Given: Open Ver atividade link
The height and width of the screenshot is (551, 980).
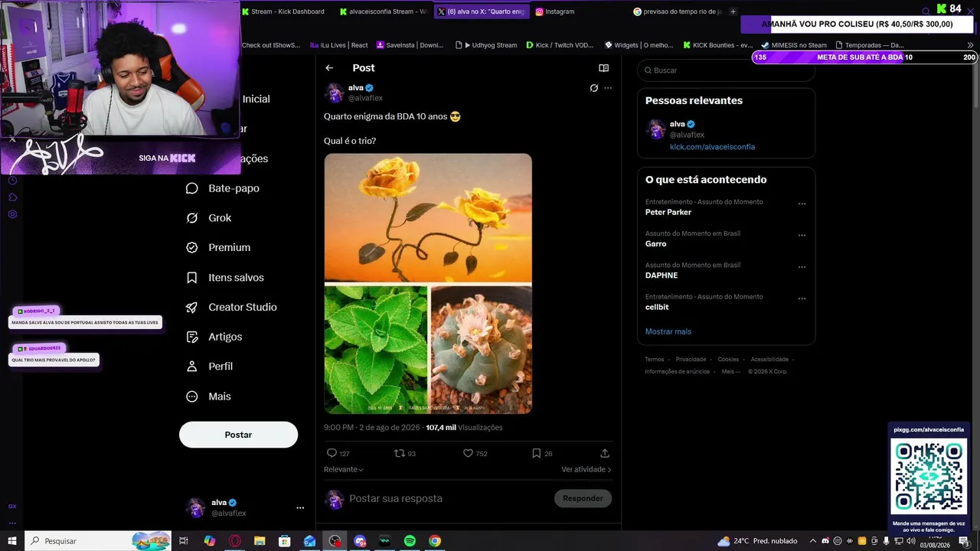Looking at the screenshot, I should [586, 469].
